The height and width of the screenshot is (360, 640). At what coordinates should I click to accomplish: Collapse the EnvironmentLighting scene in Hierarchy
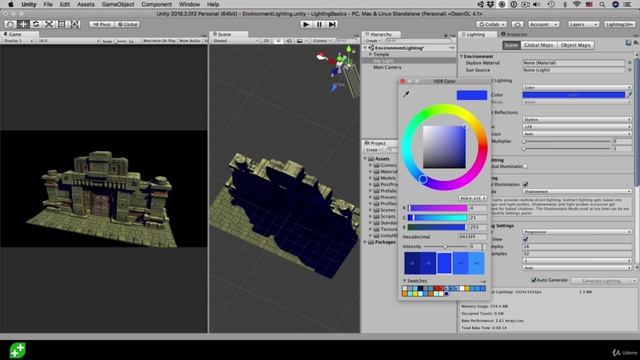[365, 48]
